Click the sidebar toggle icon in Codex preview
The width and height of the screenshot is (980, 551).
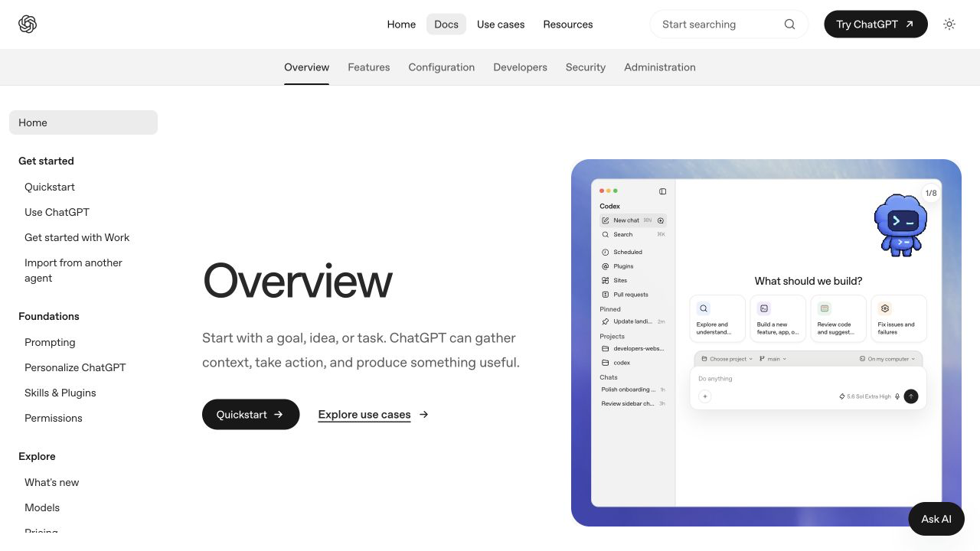pos(663,191)
